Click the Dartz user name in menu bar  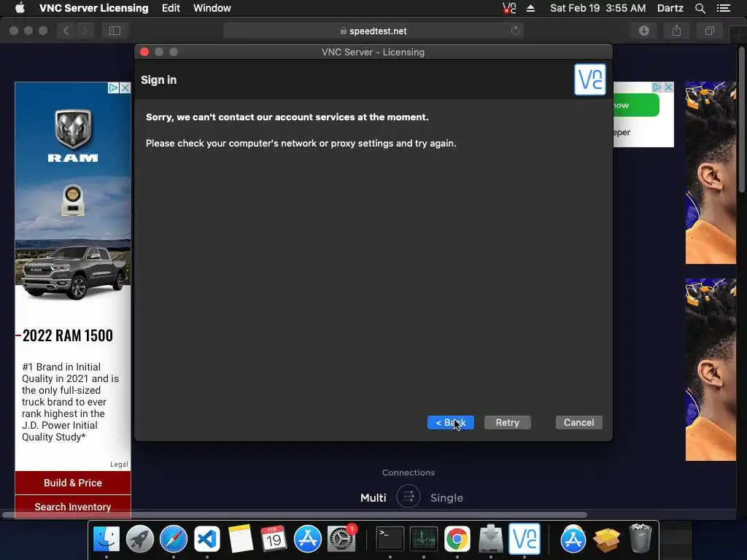pyautogui.click(x=670, y=8)
